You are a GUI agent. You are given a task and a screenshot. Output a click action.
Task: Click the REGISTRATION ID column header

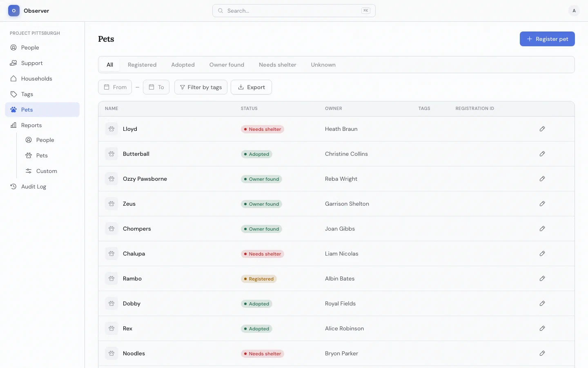pyautogui.click(x=475, y=108)
